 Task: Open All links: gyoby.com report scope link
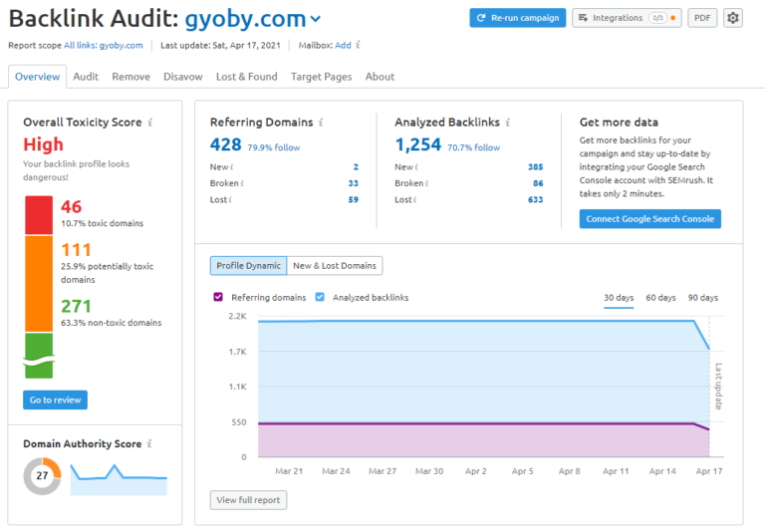(104, 46)
